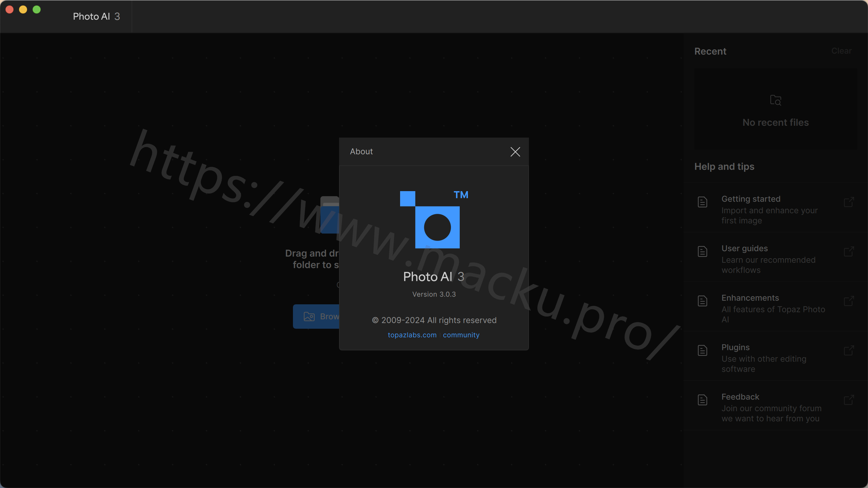Click the Feedback external link icon

pos(849,400)
